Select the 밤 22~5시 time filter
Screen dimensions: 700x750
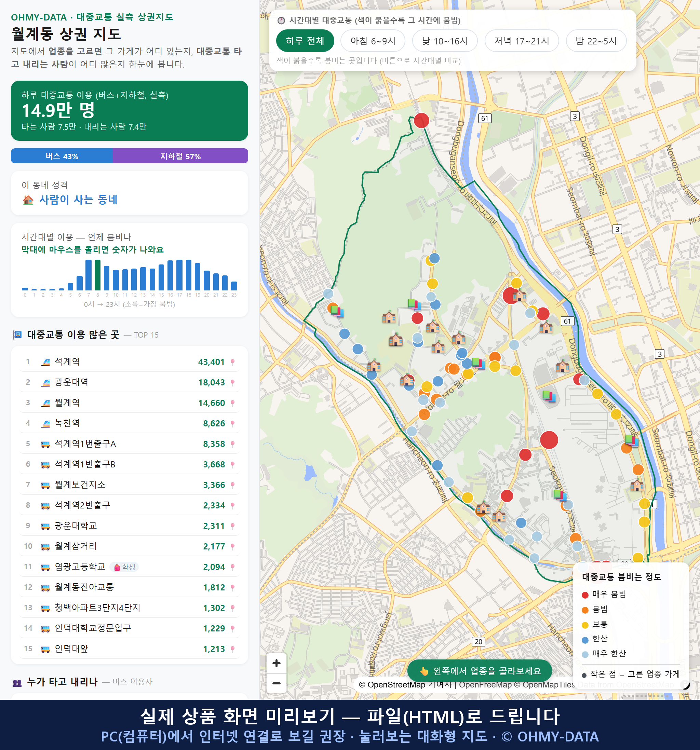point(596,41)
